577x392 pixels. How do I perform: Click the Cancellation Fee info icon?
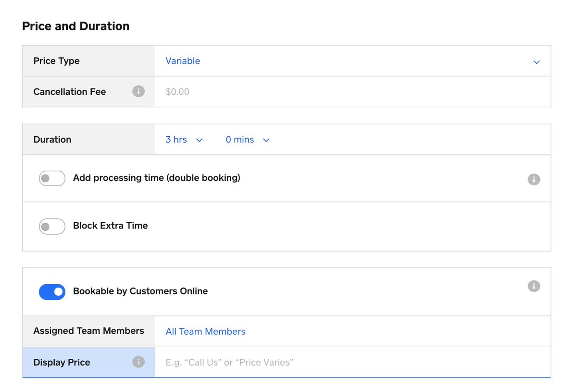138,91
